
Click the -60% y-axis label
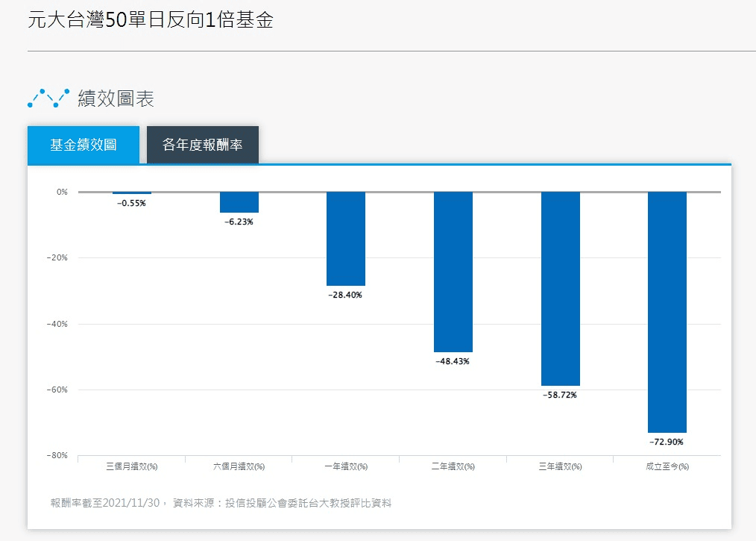point(57,390)
